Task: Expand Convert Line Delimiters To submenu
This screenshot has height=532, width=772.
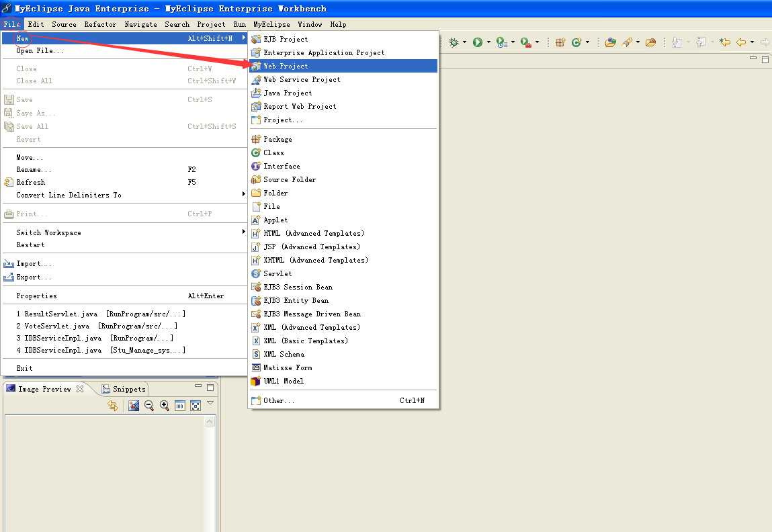Action: (124, 195)
